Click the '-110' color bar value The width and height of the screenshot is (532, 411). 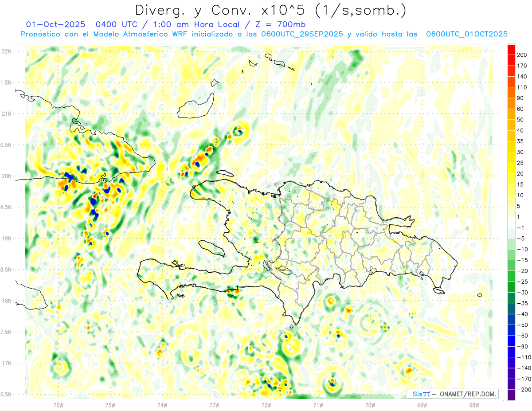pos(524,357)
